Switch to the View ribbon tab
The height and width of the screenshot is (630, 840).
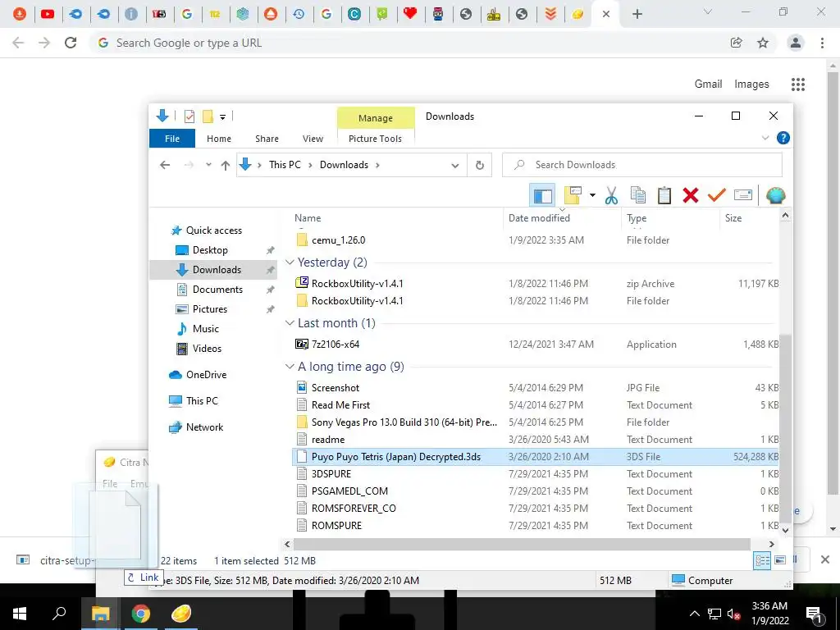tap(313, 139)
